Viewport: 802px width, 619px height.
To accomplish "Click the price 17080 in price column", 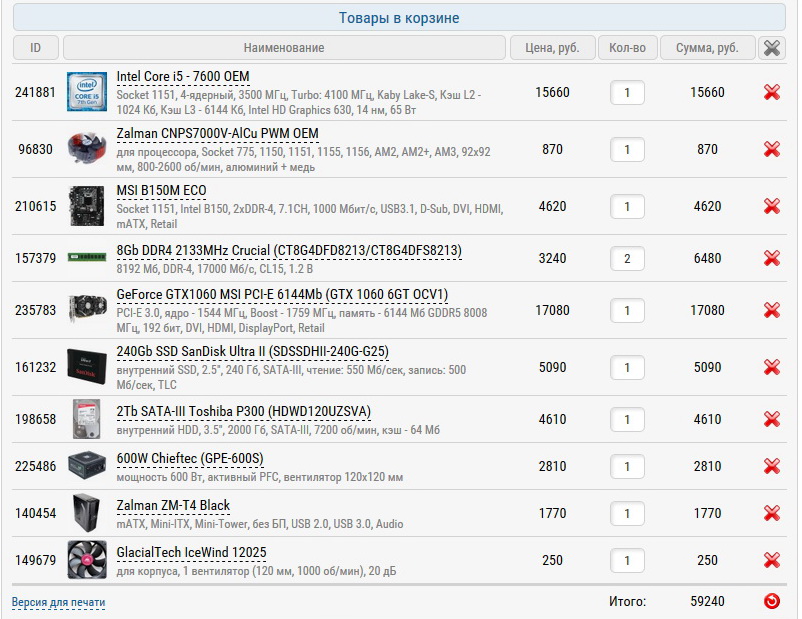I will (552, 310).
